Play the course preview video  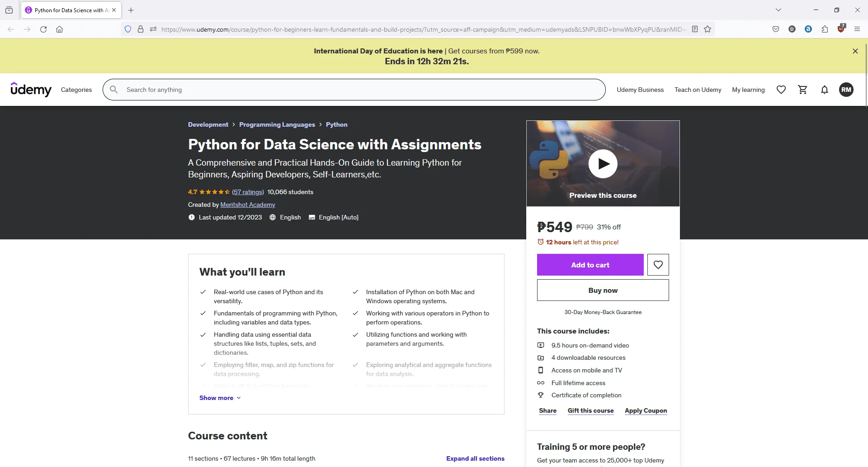[603, 164]
